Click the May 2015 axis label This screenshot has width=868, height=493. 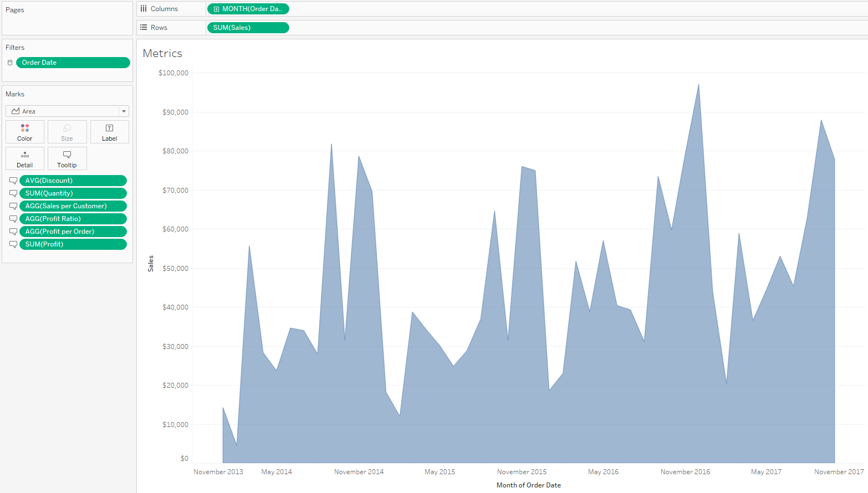pos(440,472)
